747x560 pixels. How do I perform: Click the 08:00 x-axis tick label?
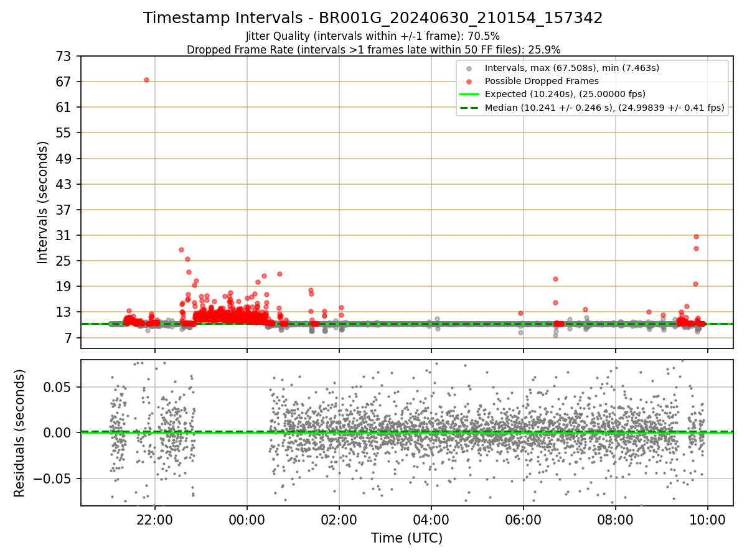(x=616, y=520)
